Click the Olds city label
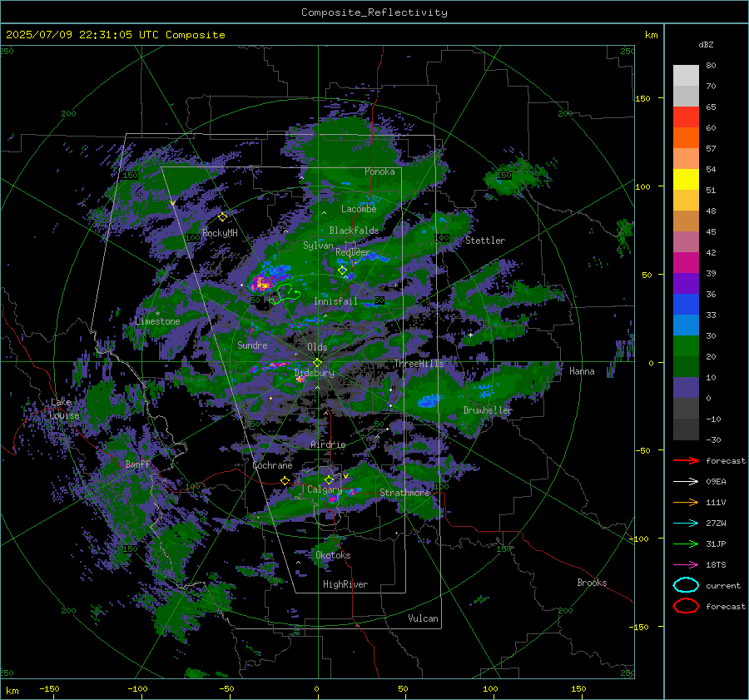Screen dimensions: 749x700 [x=317, y=347]
